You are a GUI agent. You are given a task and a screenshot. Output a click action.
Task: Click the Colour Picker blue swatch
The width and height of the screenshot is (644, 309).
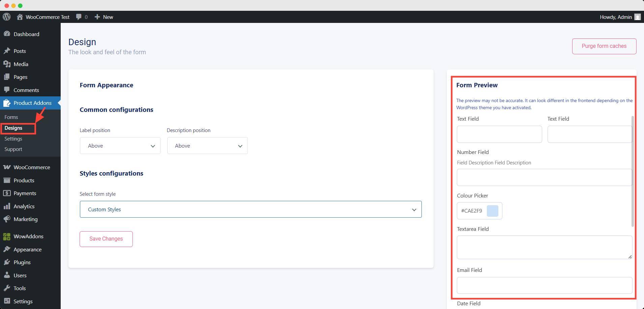[x=493, y=211]
